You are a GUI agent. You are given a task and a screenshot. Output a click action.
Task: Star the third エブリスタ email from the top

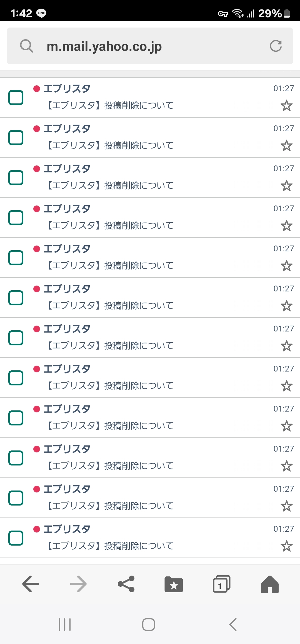coord(286,186)
